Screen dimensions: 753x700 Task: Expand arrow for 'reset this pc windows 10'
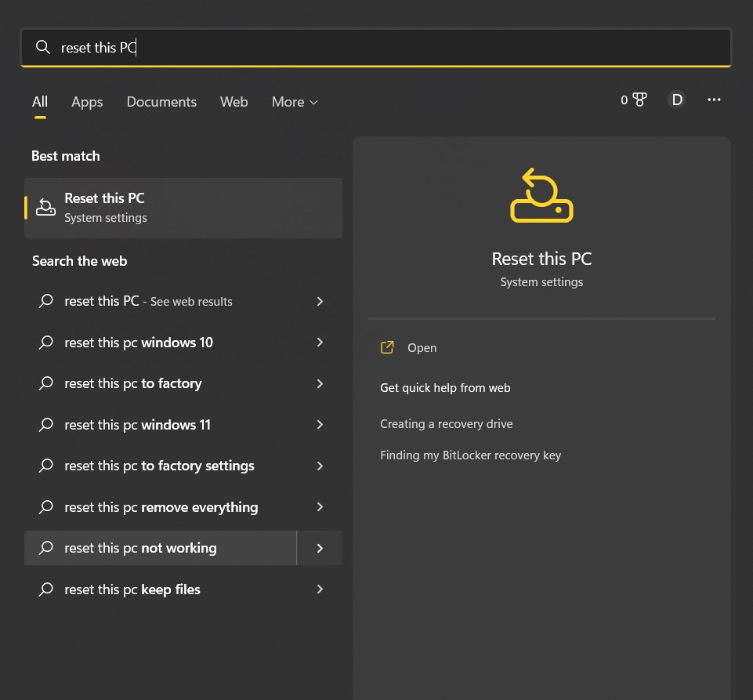320,343
